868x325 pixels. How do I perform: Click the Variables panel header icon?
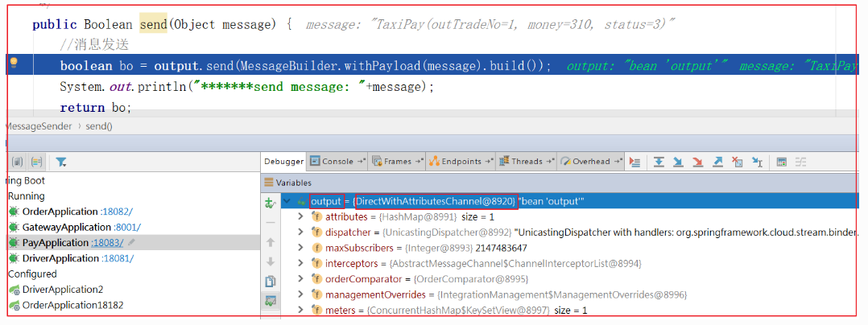tap(268, 183)
